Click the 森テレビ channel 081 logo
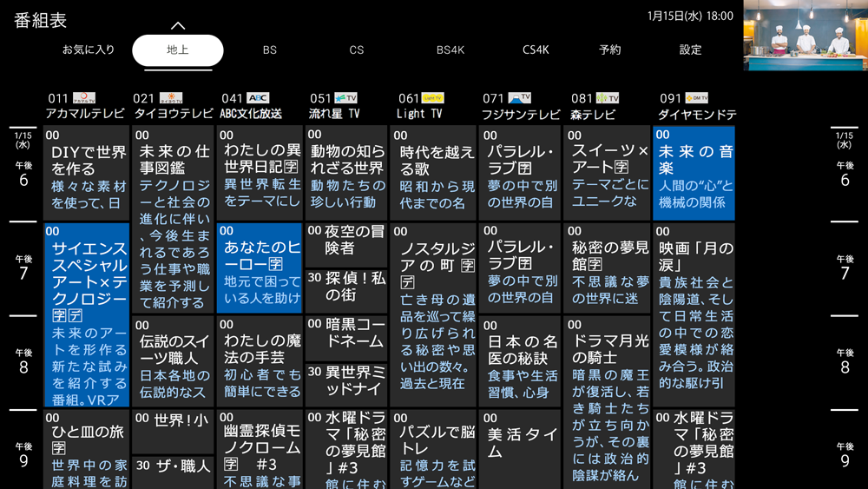The height and width of the screenshot is (489, 868). 608,98
